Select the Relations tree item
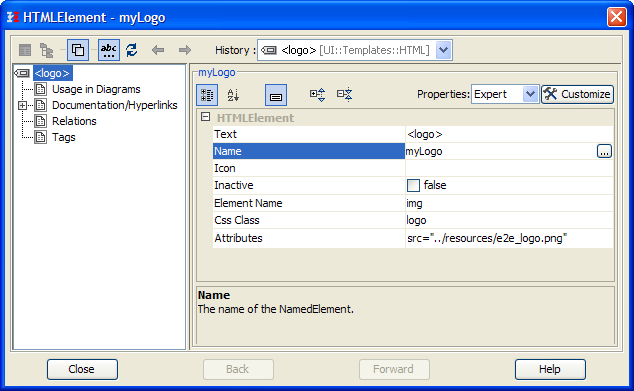Screen dimensions: 634x391 tap(74, 121)
